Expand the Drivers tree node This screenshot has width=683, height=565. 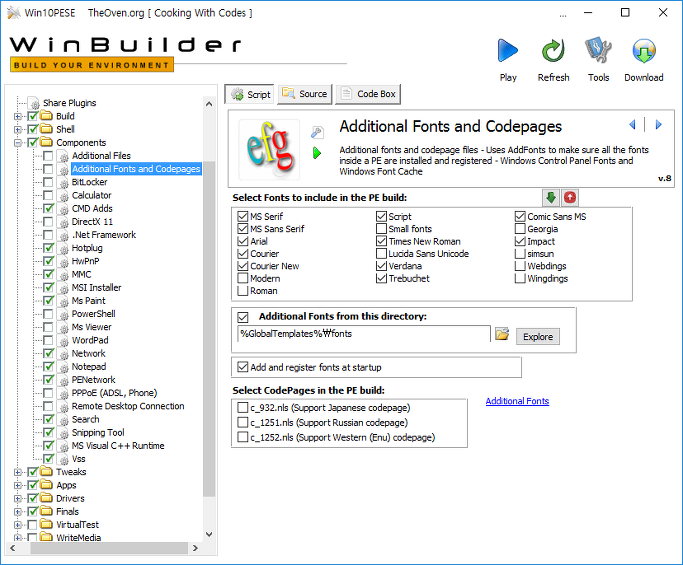tap(18, 498)
